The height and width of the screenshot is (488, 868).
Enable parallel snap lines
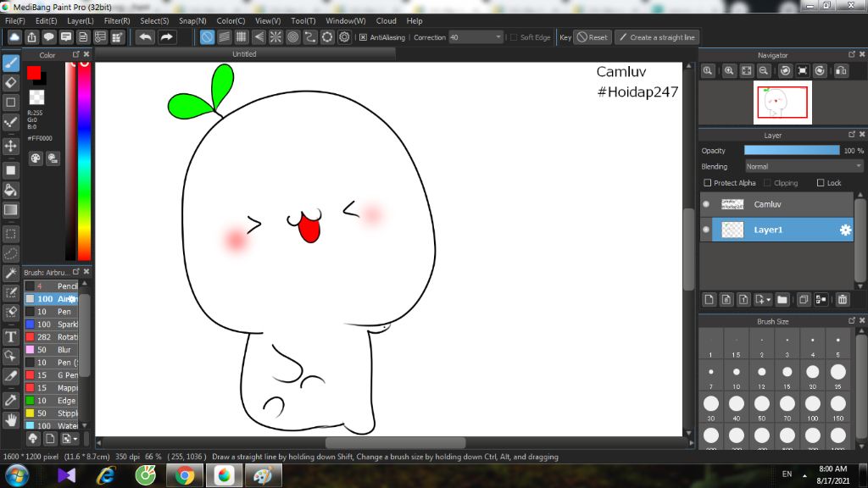(224, 37)
